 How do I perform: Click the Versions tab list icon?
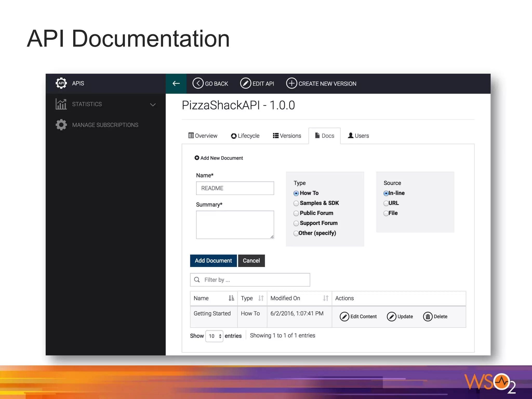(x=276, y=136)
